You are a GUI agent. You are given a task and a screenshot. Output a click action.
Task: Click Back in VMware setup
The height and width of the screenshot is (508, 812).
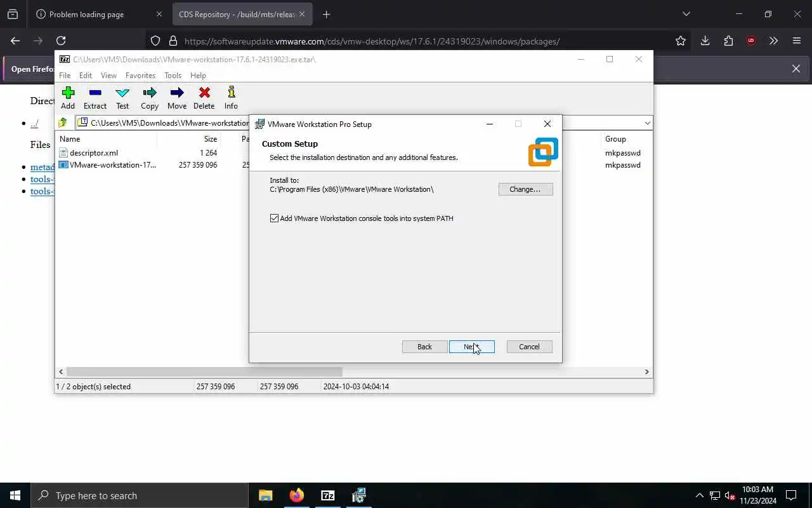point(424,347)
